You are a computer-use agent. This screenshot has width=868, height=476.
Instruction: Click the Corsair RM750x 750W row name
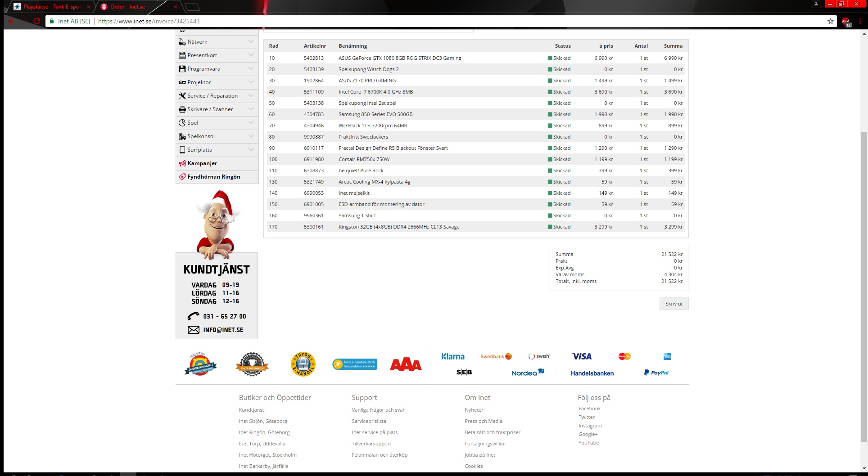coord(364,159)
